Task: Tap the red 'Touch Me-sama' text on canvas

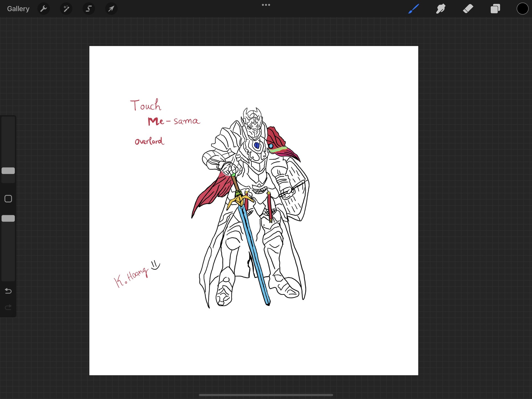Action: (x=165, y=114)
